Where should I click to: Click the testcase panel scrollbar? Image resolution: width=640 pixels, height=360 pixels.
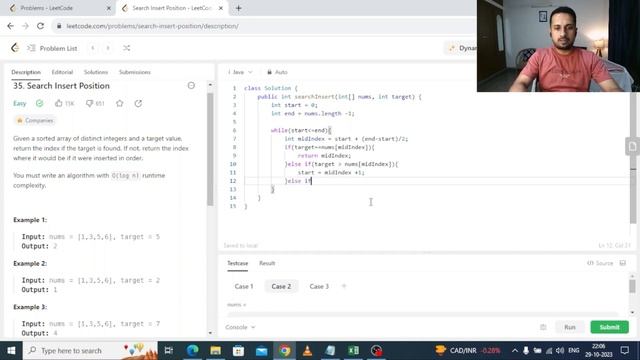coord(632,286)
